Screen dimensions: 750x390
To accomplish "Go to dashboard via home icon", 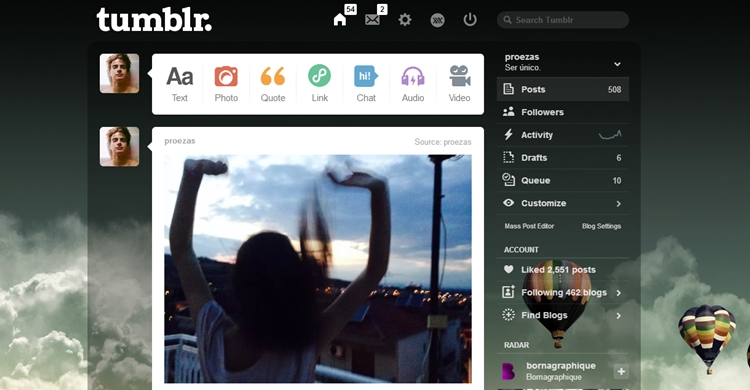I will (x=340, y=20).
